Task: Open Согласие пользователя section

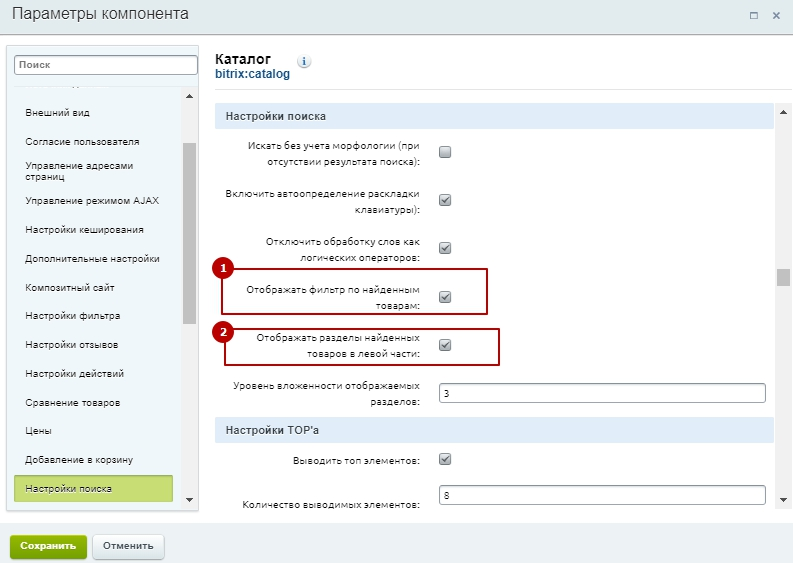Action: coord(82,142)
